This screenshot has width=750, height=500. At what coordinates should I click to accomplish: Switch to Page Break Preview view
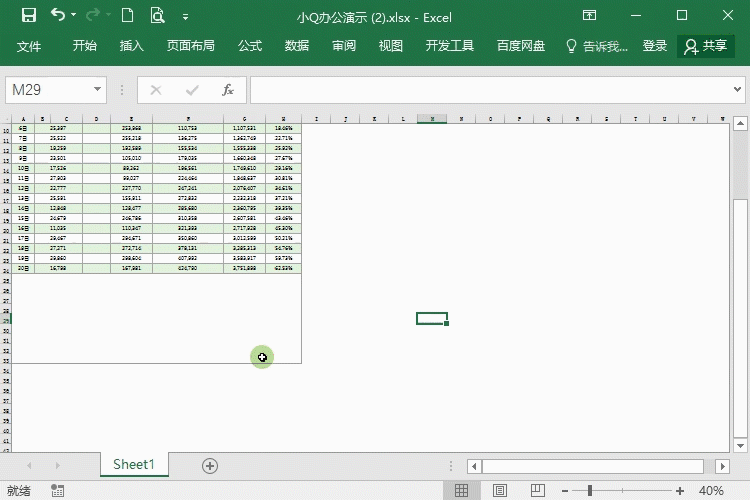pyautogui.click(x=536, y=491)
